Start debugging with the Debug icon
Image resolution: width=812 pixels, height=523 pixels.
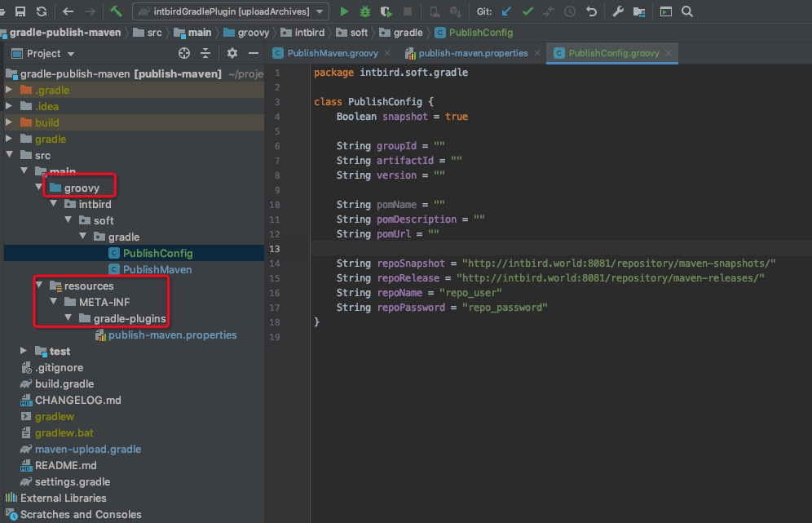364,12
